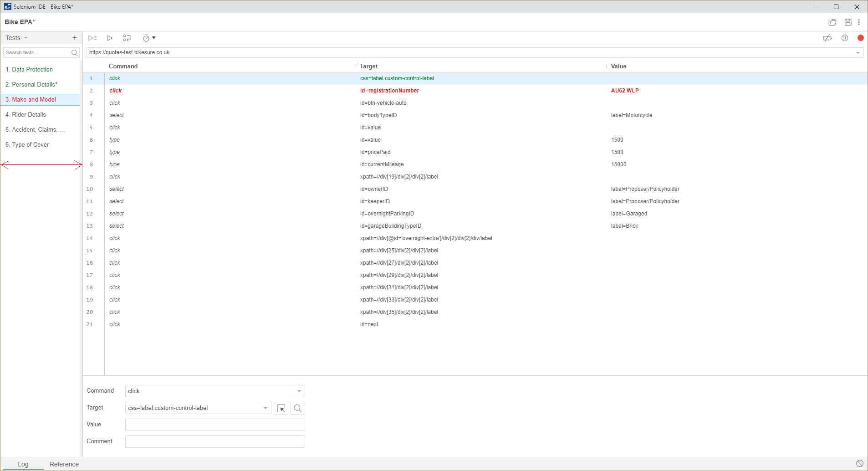Image resolution: width=868 pixels, height=471 pixels.
Task: Switch to the Reference tab
Action: pyautogui.click(x=64, y=464)
